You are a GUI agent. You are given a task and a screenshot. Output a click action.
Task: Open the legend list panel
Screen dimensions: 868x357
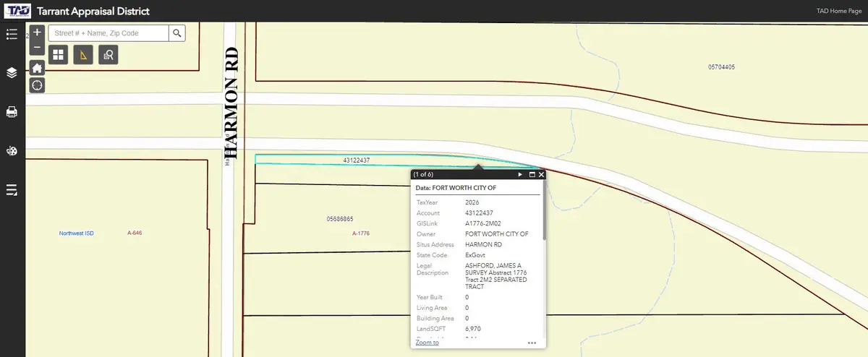(12, 34)
